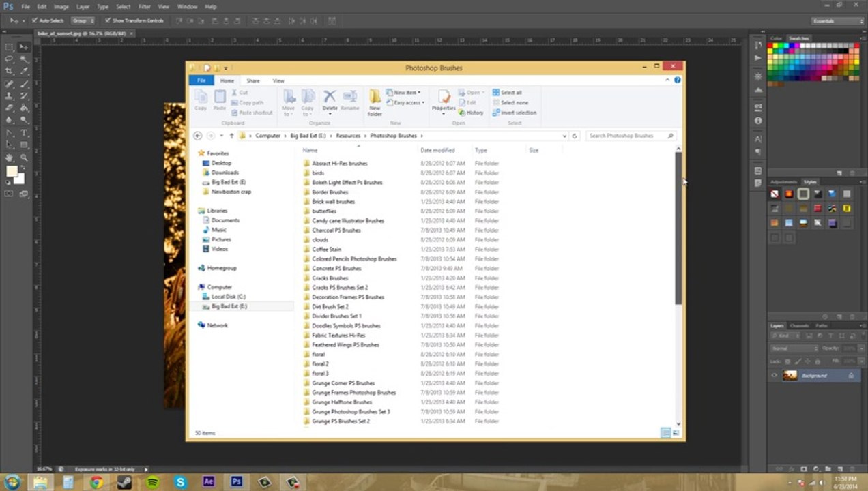This screenshot has height=491, width=868.
Task: Click the New folder icon
Action: pos(375,102)
